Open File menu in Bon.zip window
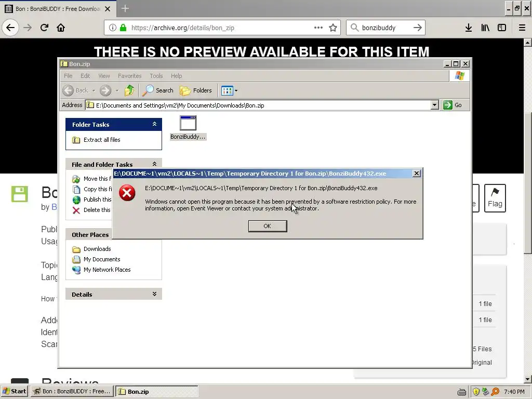Viewport: 532px width, 399px height. click(x=68, y=76)
